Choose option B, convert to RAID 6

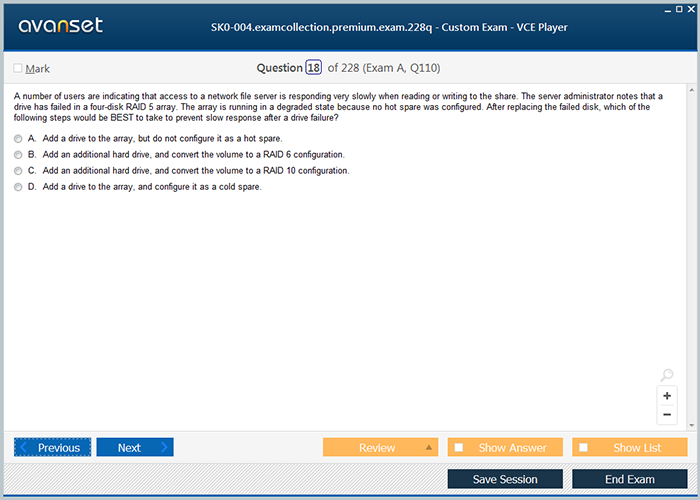point(18,155)
